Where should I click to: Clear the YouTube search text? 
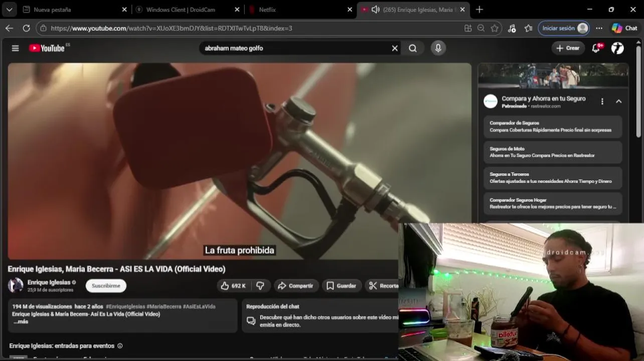point(395,48)
